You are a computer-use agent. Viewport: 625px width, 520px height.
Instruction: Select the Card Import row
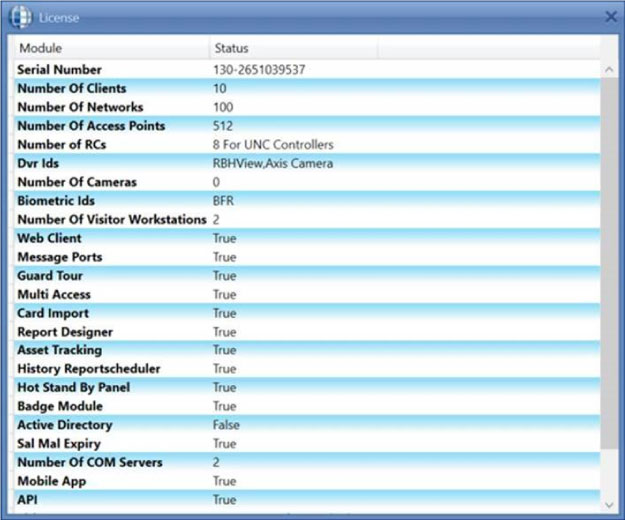point(53,313)
